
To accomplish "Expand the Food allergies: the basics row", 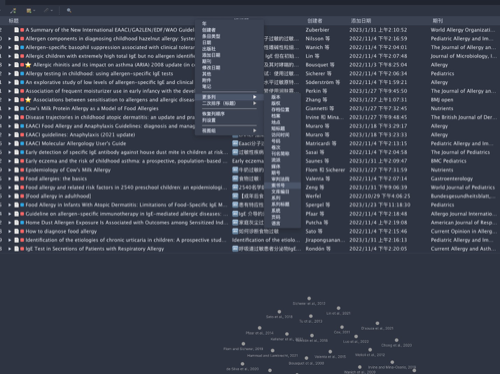I will [10, 179].
